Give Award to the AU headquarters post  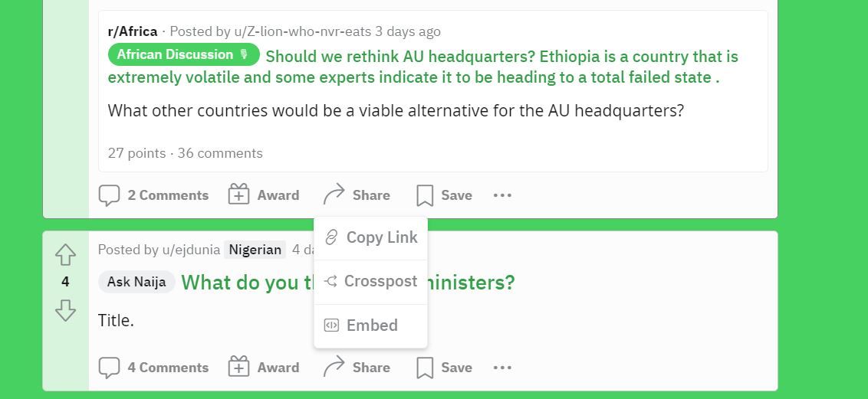pyautogui.click(x=264, y=195)
